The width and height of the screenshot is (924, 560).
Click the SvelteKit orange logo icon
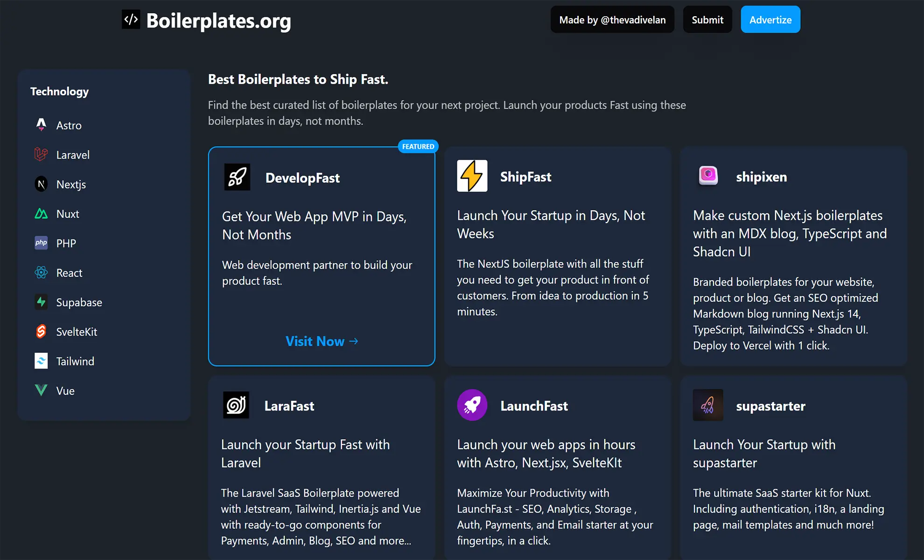(x=41, y=331)
